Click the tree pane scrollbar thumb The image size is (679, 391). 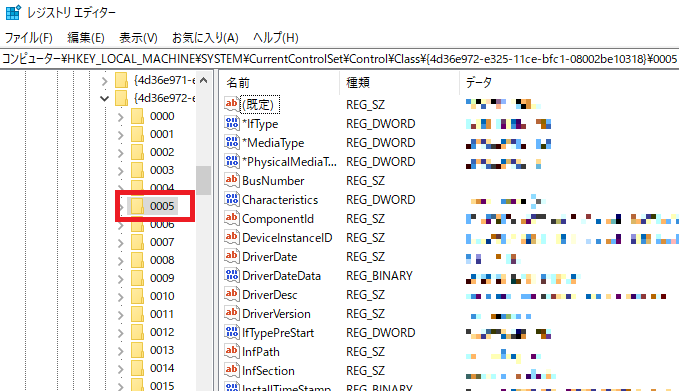204,180
